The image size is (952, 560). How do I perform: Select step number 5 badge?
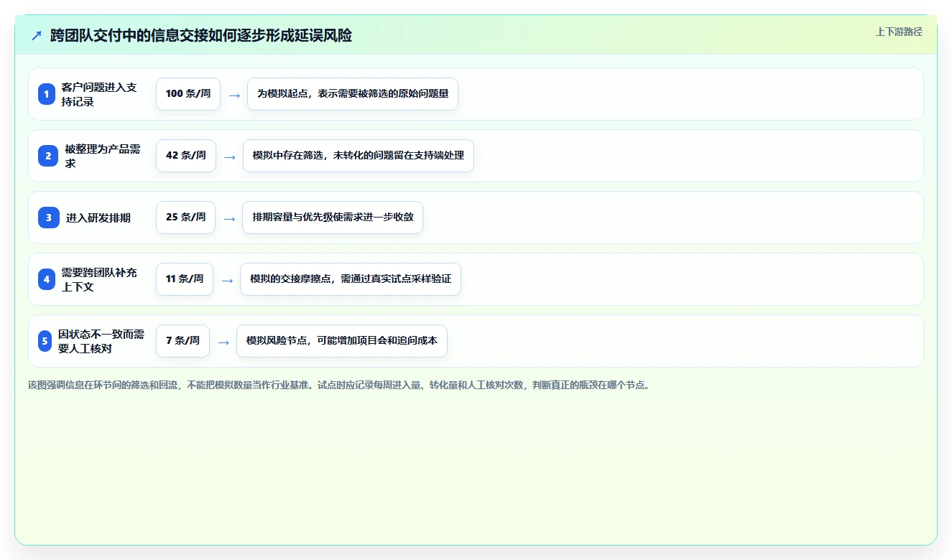(x=45, y=341)
